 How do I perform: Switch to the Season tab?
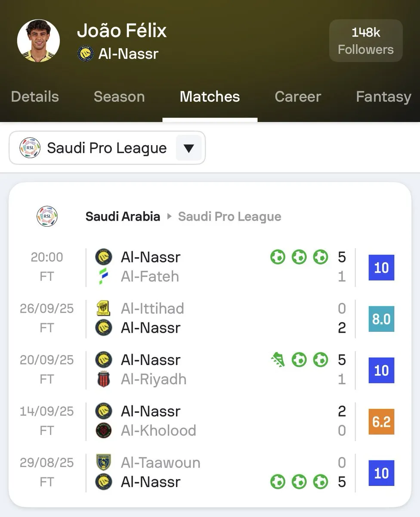(119, 97)
